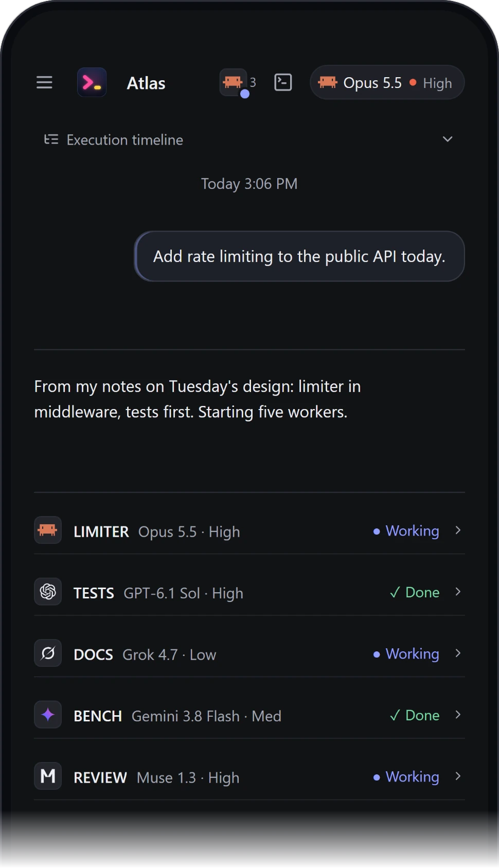Open the active agents badge showing 3
This screenshot has width=499, height=868.
click(238, 83)
